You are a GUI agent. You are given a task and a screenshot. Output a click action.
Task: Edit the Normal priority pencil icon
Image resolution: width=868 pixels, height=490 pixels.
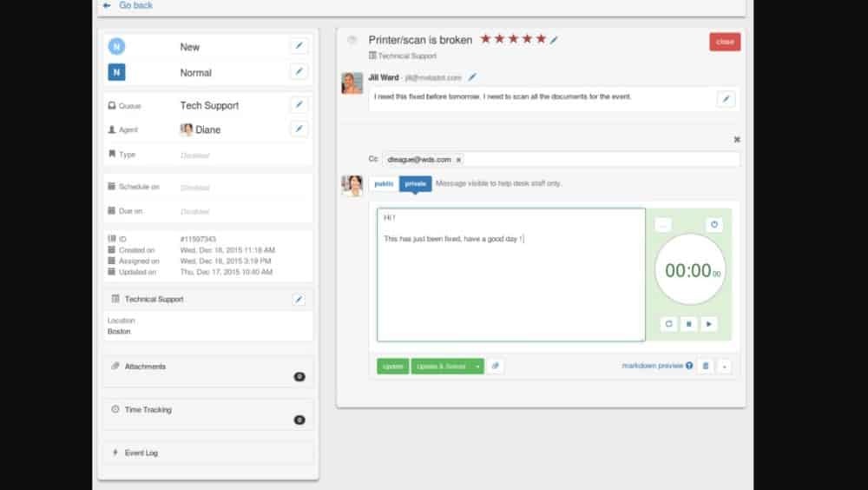(299, 72)
